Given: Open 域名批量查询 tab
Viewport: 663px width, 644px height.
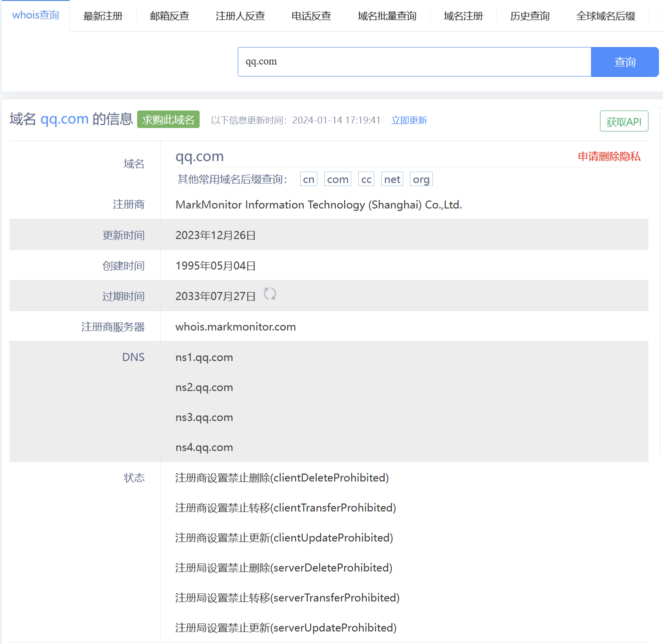Looking at the screenshot, I should 387,16.
